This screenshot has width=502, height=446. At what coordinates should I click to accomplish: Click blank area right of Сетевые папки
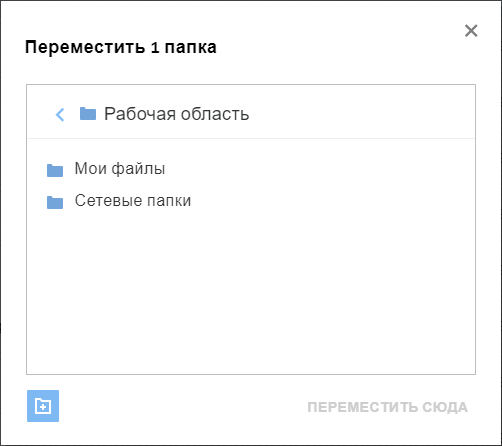(333, 201)
